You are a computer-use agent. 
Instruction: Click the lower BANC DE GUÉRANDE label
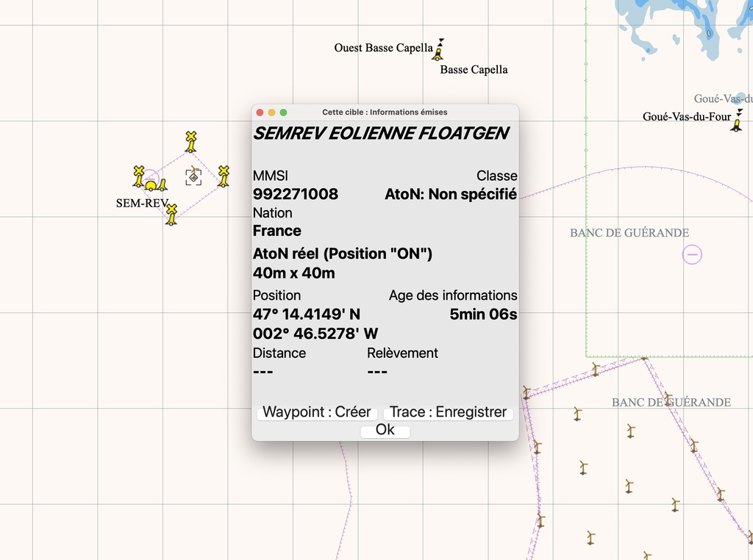pos(671,403)
